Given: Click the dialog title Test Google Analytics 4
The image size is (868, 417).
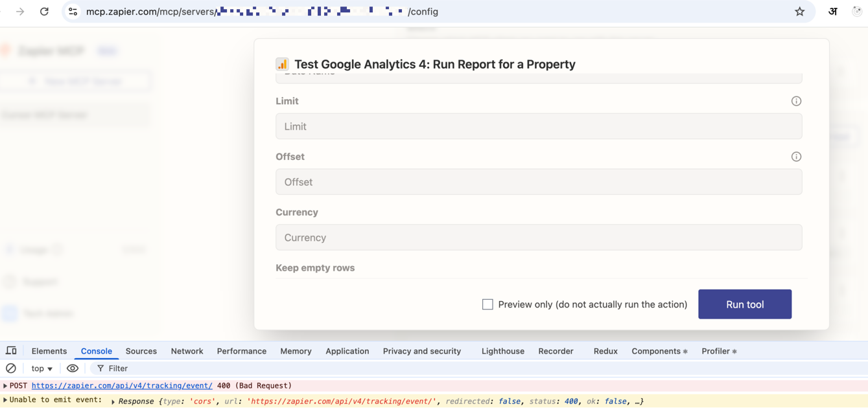Looking at the screenshot, I should [435, 64].
